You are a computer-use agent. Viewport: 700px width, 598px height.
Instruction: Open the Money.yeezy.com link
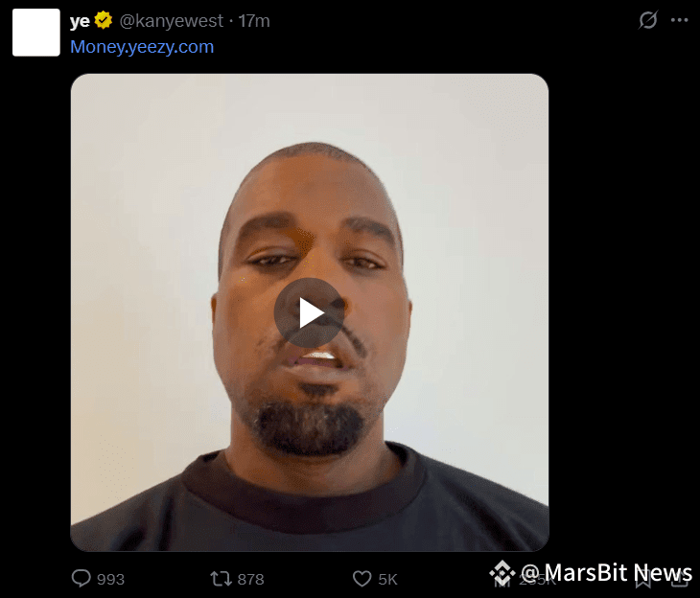(142, 47)
